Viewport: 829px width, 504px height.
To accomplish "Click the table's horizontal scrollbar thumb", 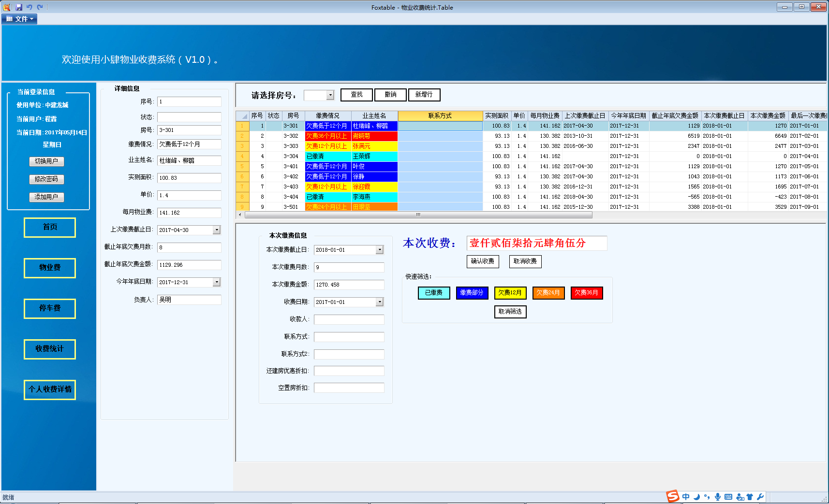I will pyautogui.click(x=418, y=215).
